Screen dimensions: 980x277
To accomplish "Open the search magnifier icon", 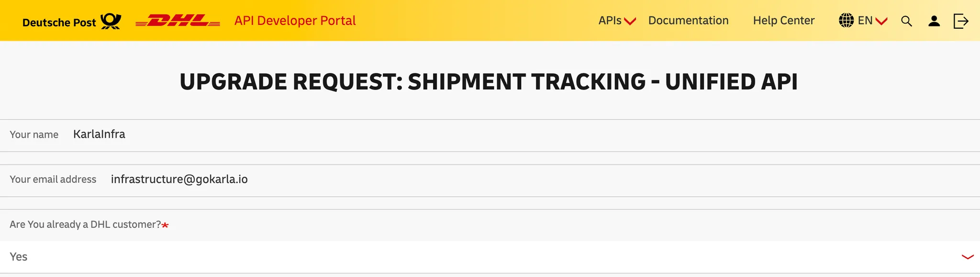I will [906, 21].
